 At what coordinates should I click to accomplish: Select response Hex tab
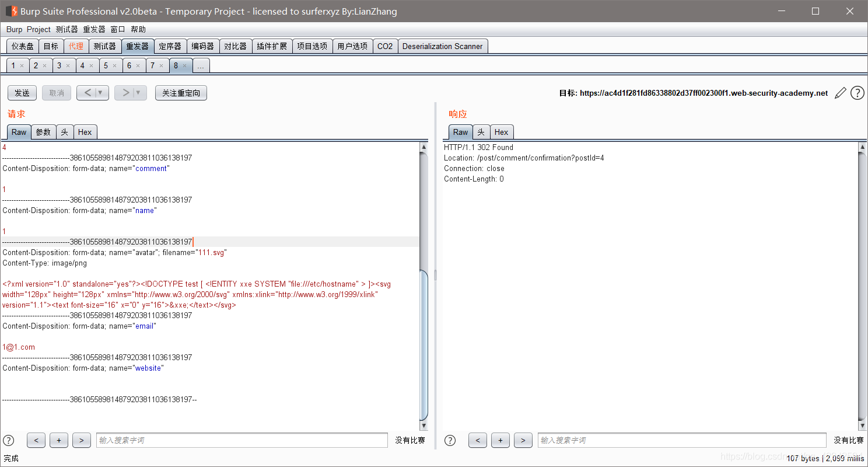(502, 132)
